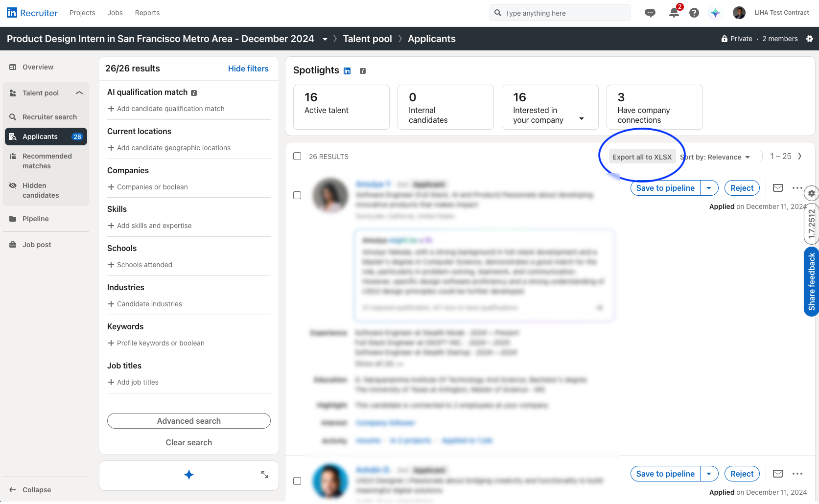Open the AI assistant sparkle icon in header
This screenshot has width=819, height=504.
715,13
